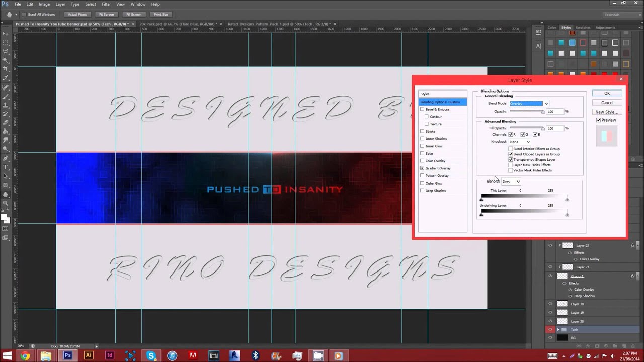Select the Lasso tool
The image size is (644, 362).
click(6, 51)
